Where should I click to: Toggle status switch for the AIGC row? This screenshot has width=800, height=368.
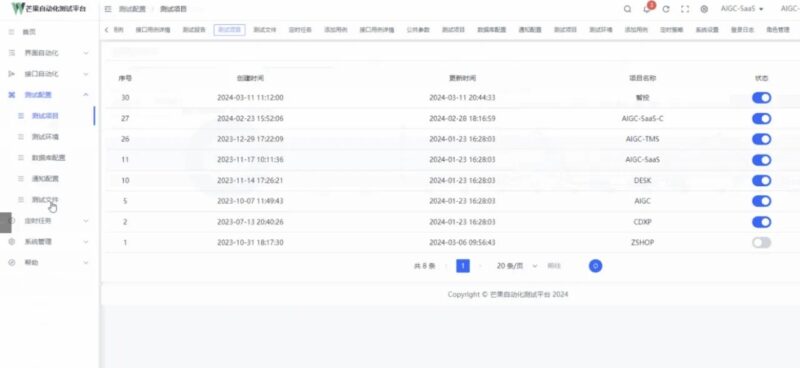[x=761, y=201]
